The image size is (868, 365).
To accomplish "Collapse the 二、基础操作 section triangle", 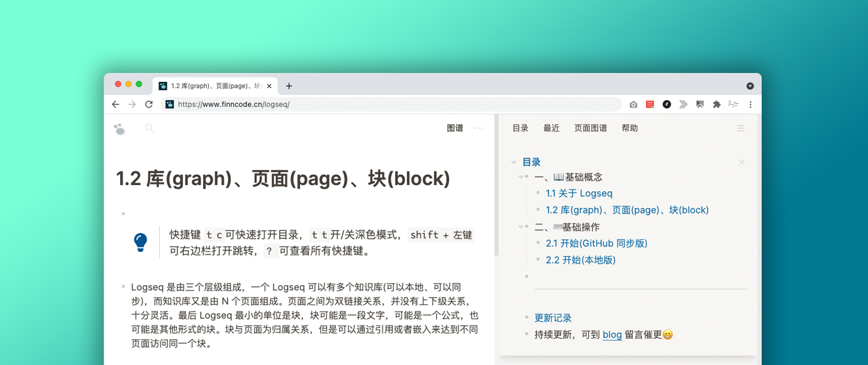I will (521, 227).
